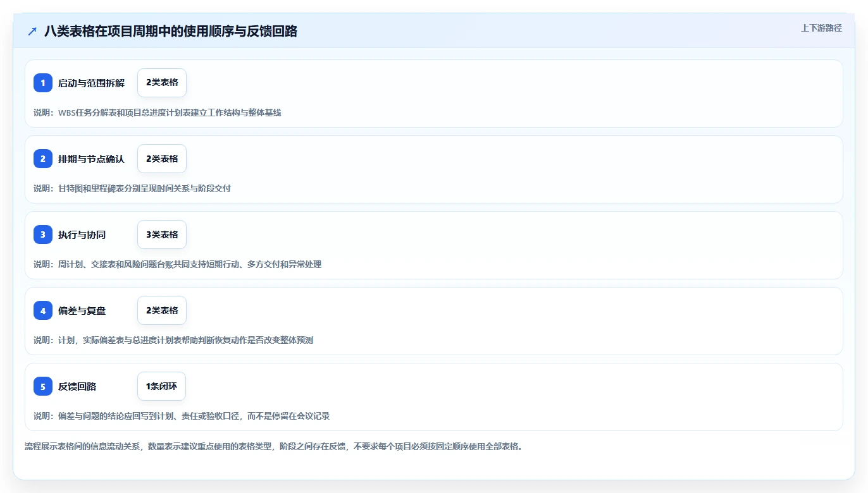
Task: Click step number badge 2
Action: (43, 159)
